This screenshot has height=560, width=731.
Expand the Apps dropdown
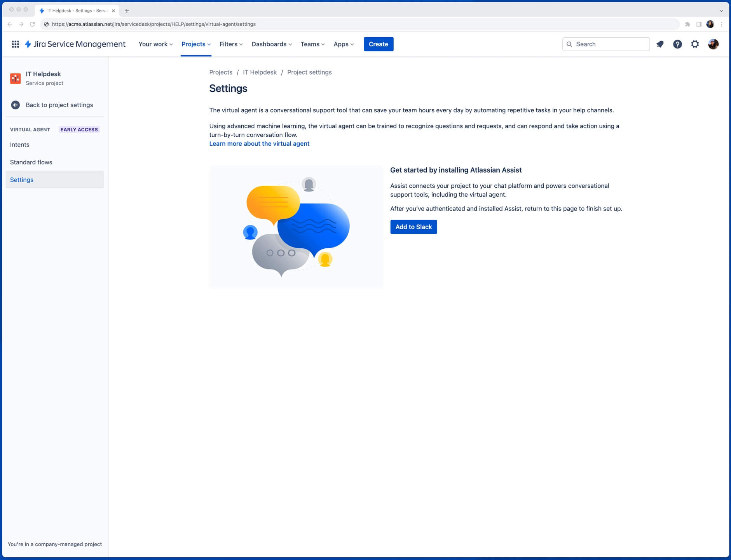tap(343, 44)
